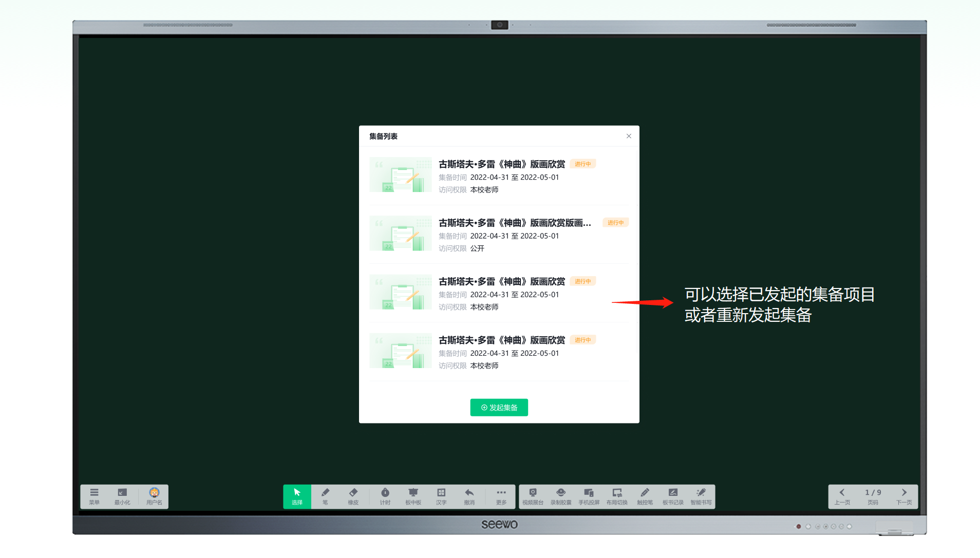Open the page number (页码) selector
Viewport: 980px width, 558px height.
pyautogui.click(x=873, y=496)
